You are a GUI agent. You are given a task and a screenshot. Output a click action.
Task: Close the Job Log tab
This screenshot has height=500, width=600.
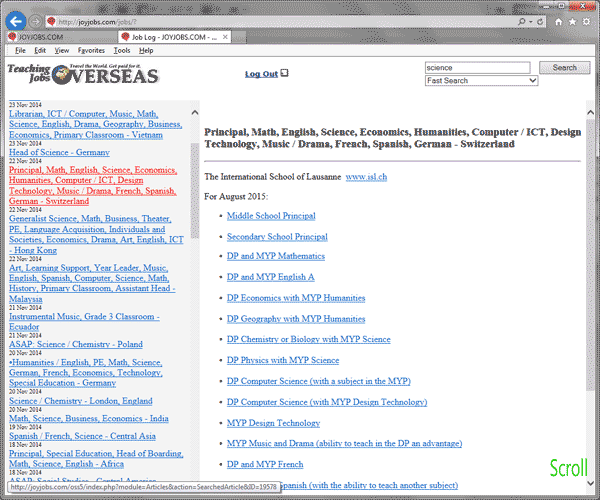click(225, 37)
